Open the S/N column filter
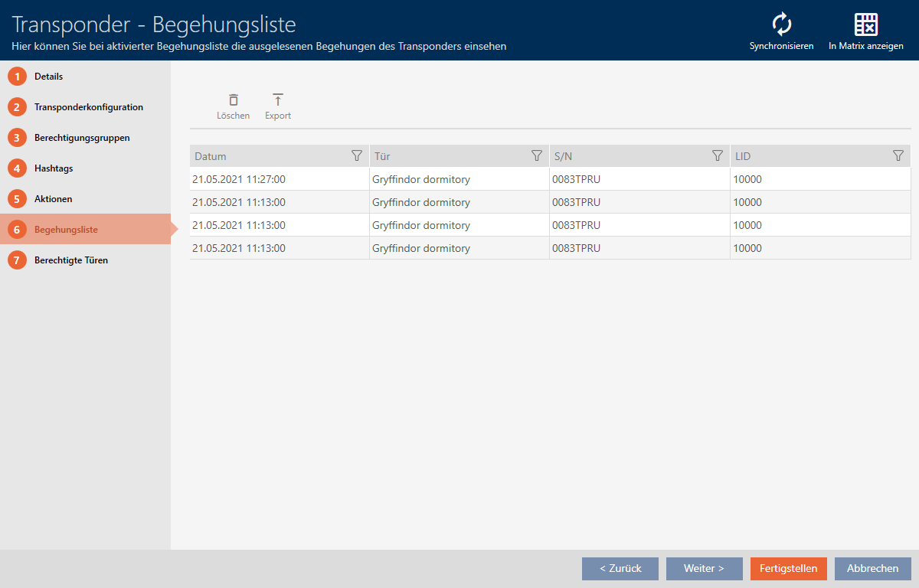 (x=718, y=156)
